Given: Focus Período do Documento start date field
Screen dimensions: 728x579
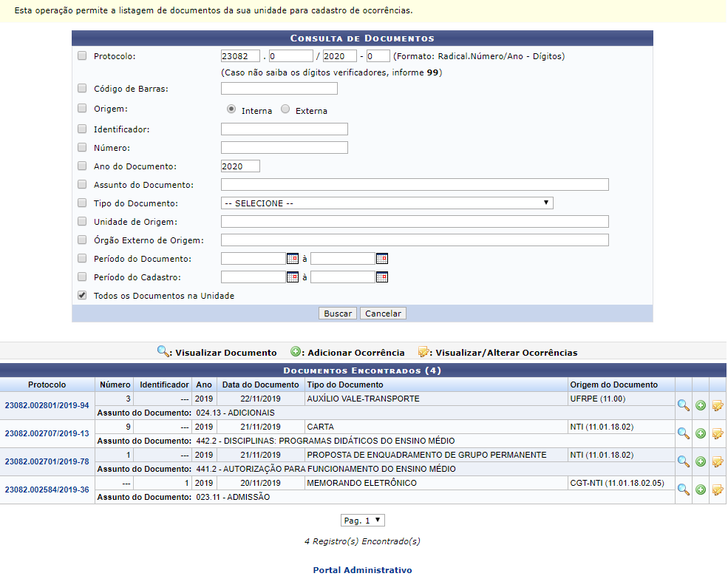Looking at the screenshot, I should 253,258.
